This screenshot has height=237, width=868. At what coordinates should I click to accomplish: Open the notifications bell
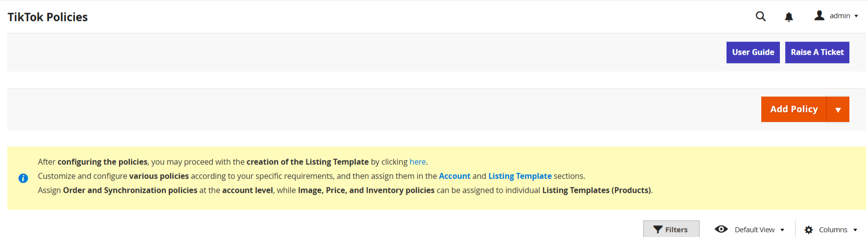(x=789, y=17)
